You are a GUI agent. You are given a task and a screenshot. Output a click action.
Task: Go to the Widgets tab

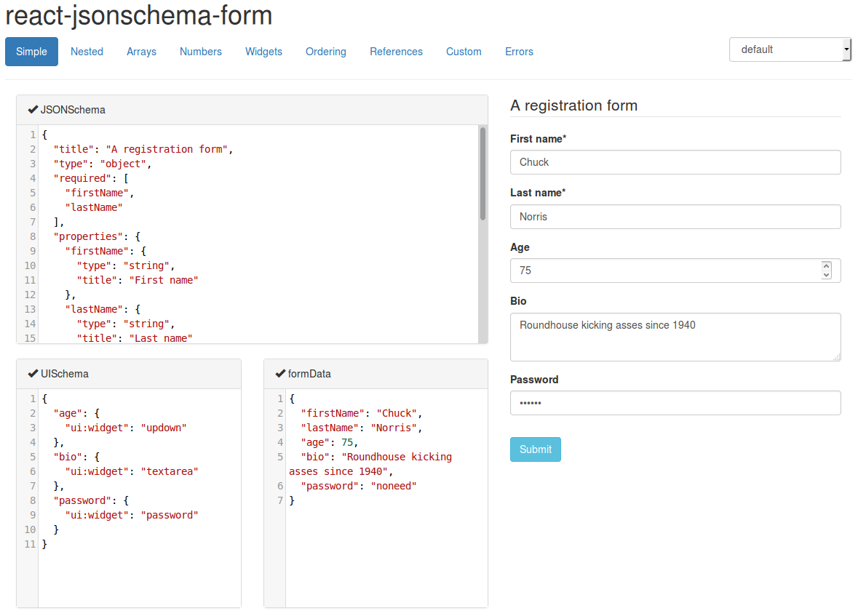click(x=263, y=52)
